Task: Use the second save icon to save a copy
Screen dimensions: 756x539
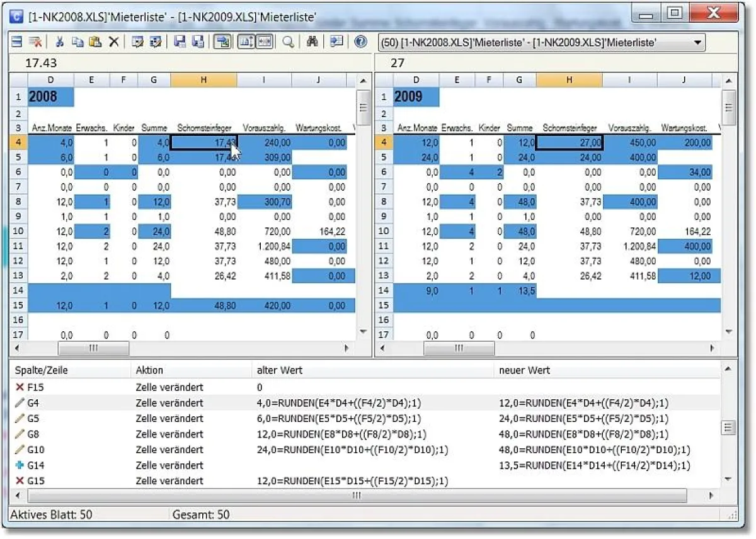Action: coord(197,42)
